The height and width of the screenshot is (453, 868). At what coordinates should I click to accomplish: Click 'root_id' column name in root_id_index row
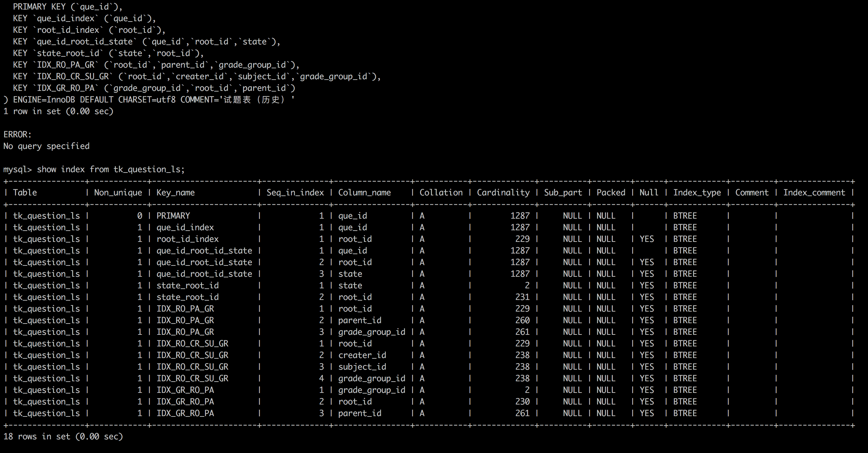355,239
